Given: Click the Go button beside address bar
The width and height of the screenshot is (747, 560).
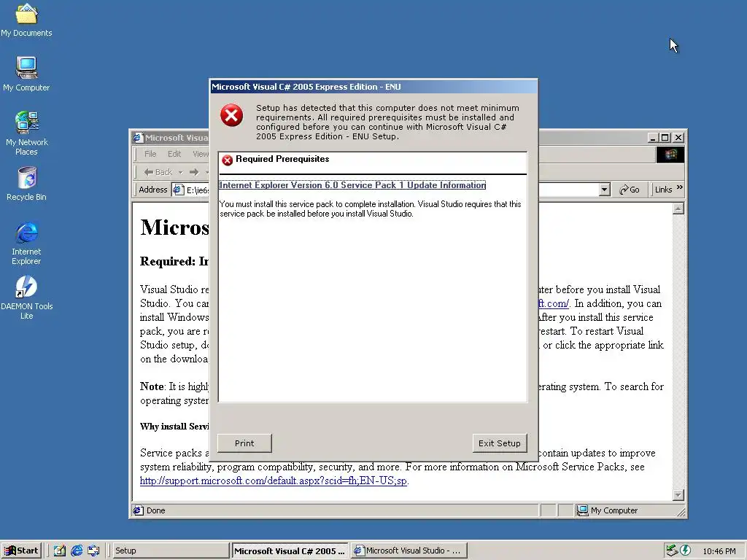Looking at the screenshot, I should coord(630,190).
